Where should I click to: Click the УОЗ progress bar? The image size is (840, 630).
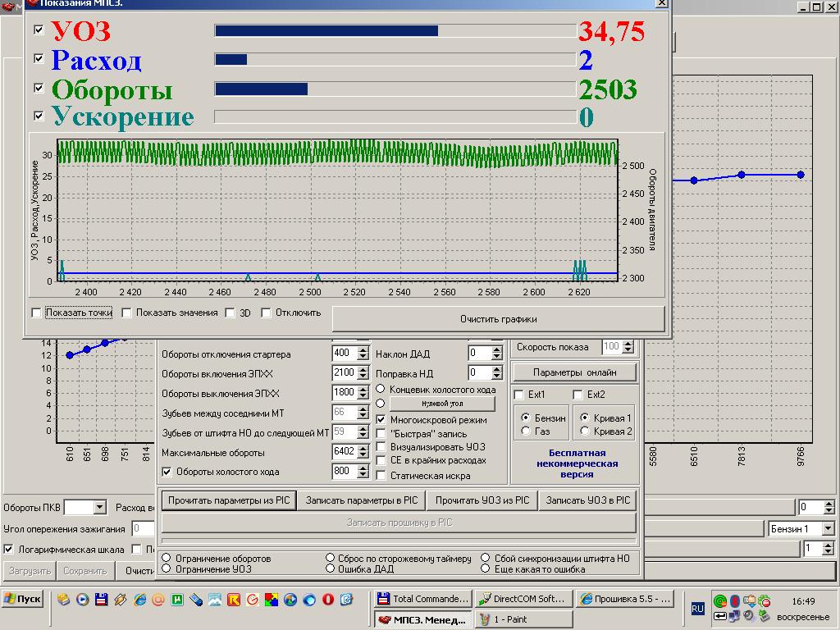[395, 30]
